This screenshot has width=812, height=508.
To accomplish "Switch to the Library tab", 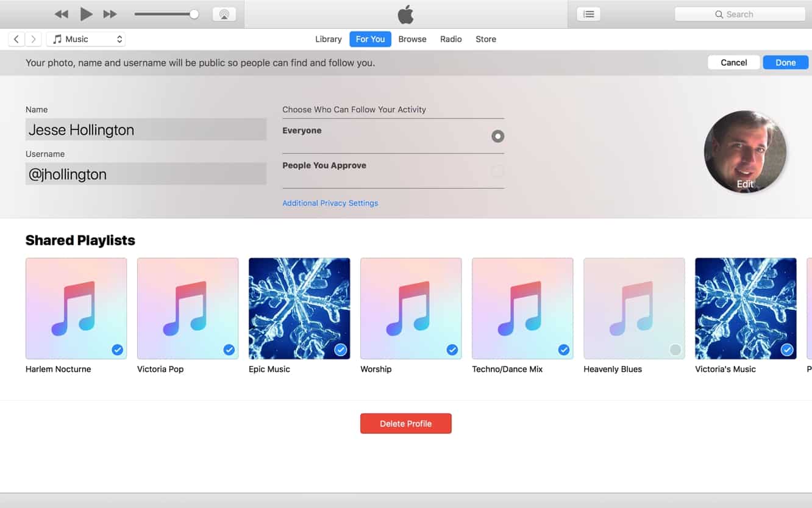I will (328, 39).
